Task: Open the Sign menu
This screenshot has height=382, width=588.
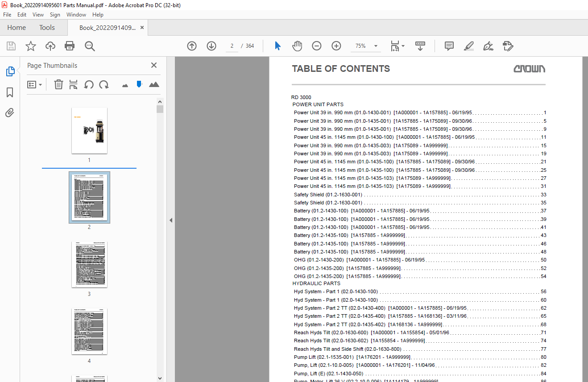Action: 55,15
